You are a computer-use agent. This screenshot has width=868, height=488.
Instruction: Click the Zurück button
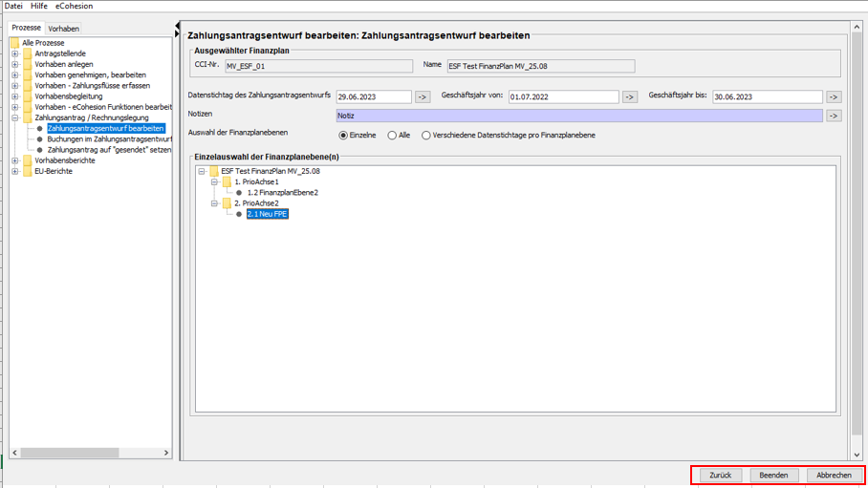pos(721,475)
